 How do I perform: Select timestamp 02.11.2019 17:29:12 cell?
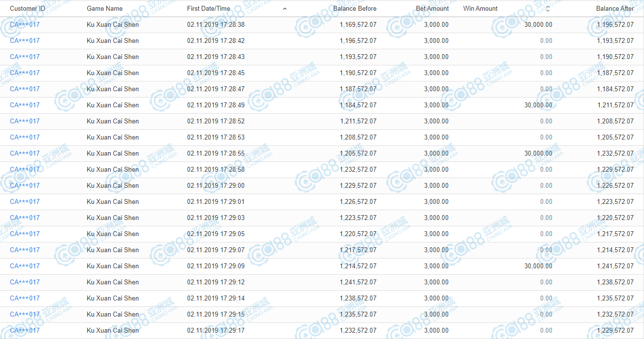[216, 282]
